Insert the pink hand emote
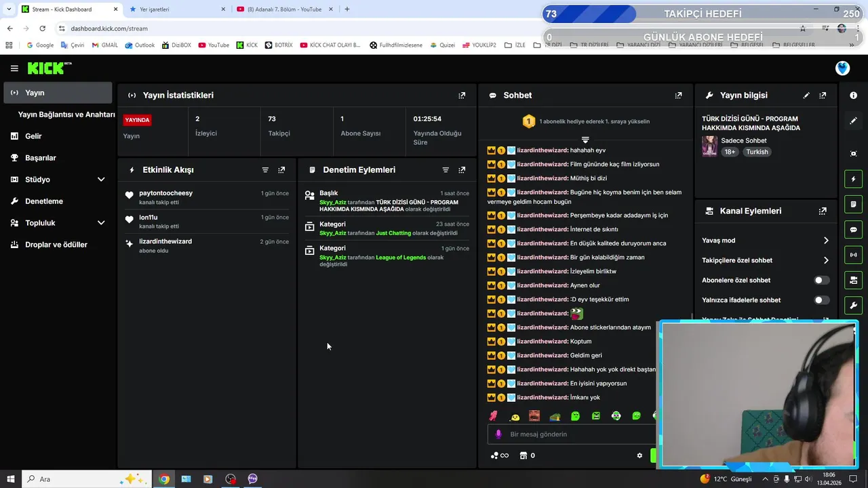 tap(494, 415)
